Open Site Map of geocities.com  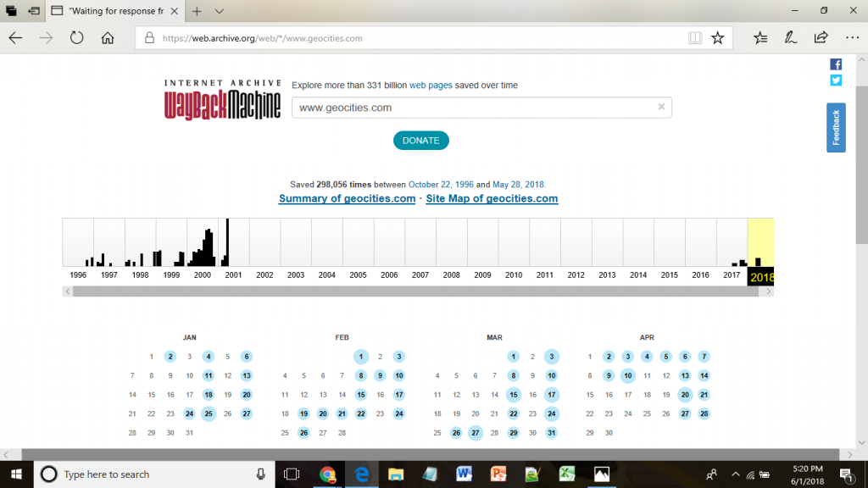coord(492,198)
